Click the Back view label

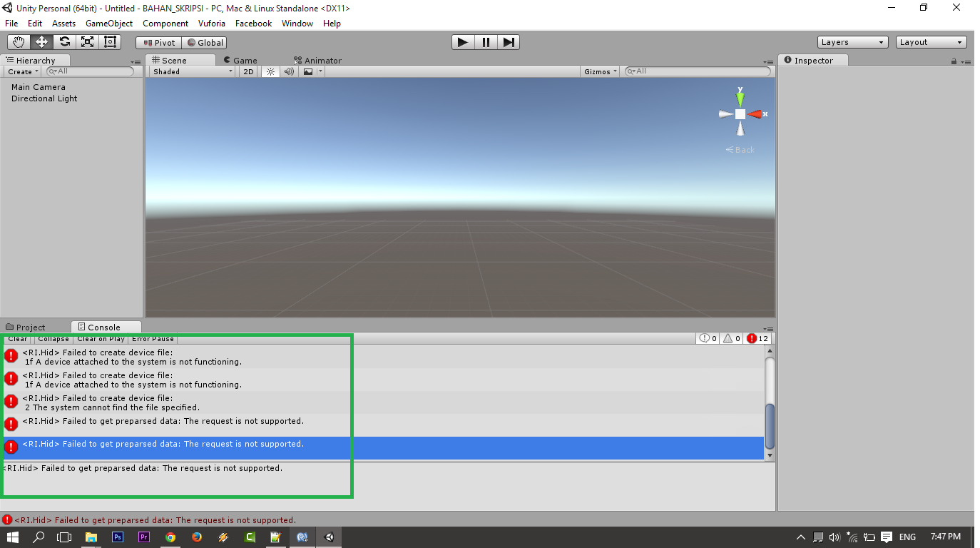click(x=740, y=150)
